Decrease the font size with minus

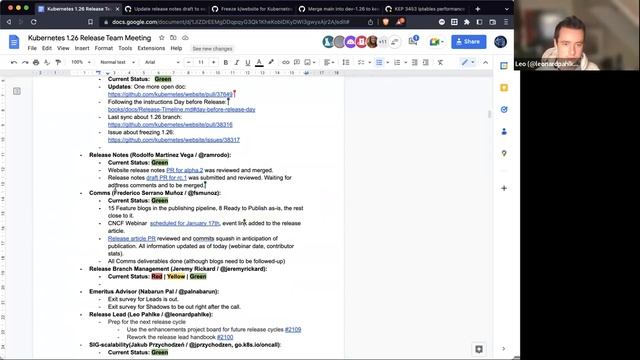(x=188, y=62)
